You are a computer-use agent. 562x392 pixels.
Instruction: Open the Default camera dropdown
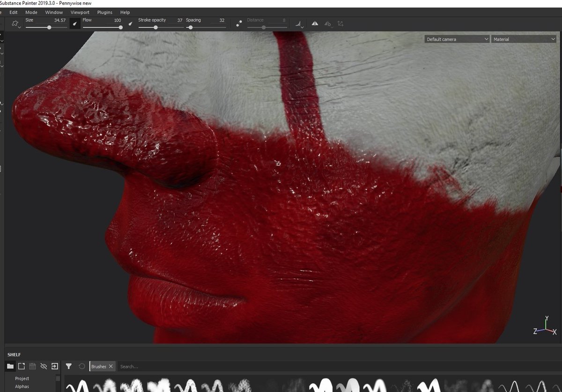tap(457, 39)
